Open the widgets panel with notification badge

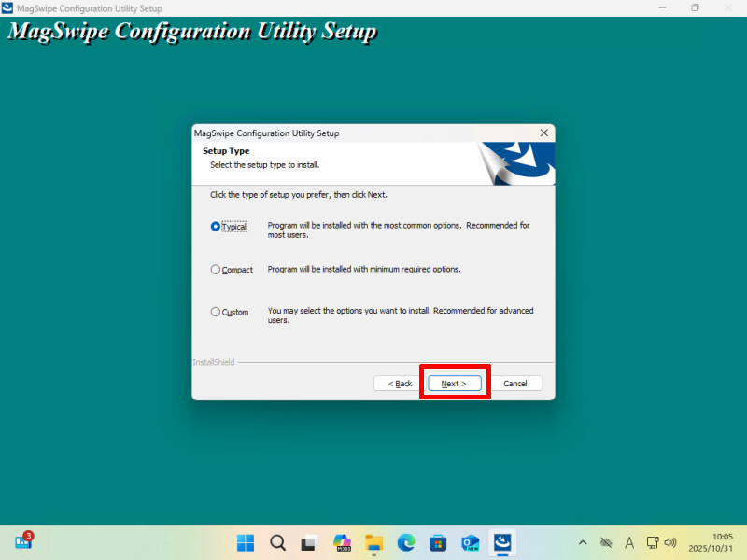point(23,541)
